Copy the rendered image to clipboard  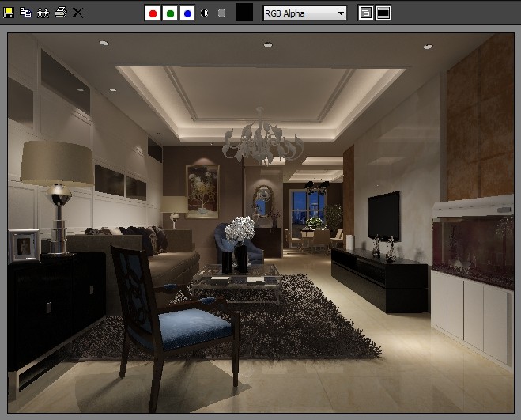coord(26,13)
